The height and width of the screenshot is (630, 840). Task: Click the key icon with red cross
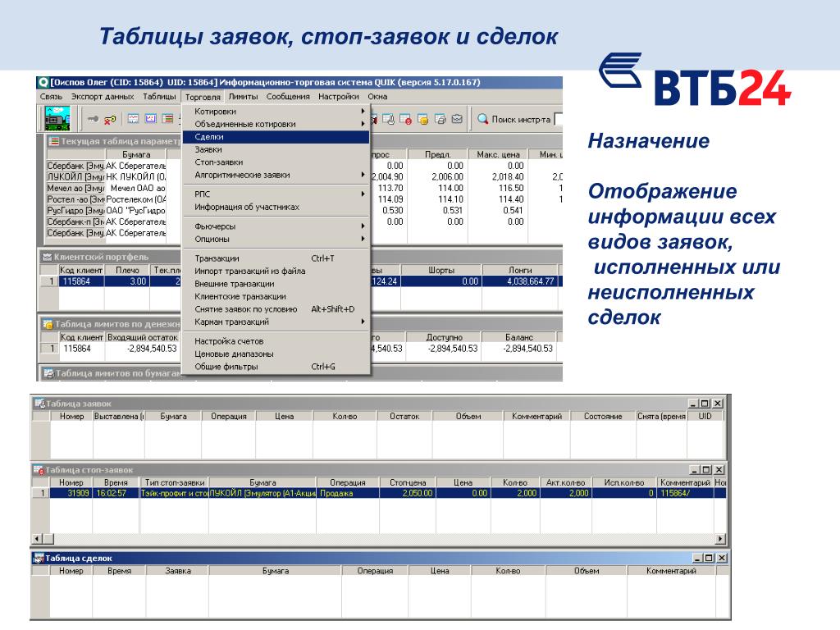[x=110, y=120]
